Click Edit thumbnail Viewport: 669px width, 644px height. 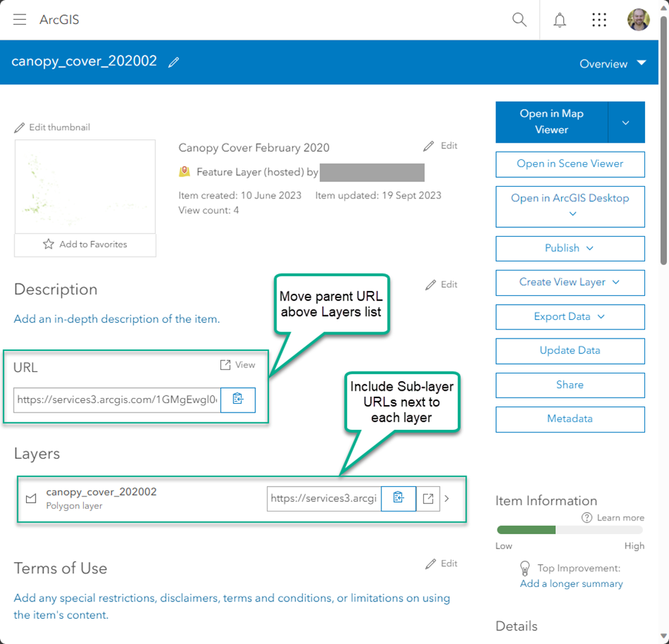click(52, 127)
